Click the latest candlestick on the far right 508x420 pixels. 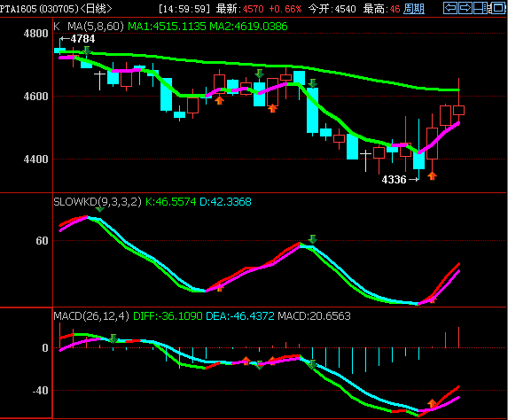coord(458,110)
